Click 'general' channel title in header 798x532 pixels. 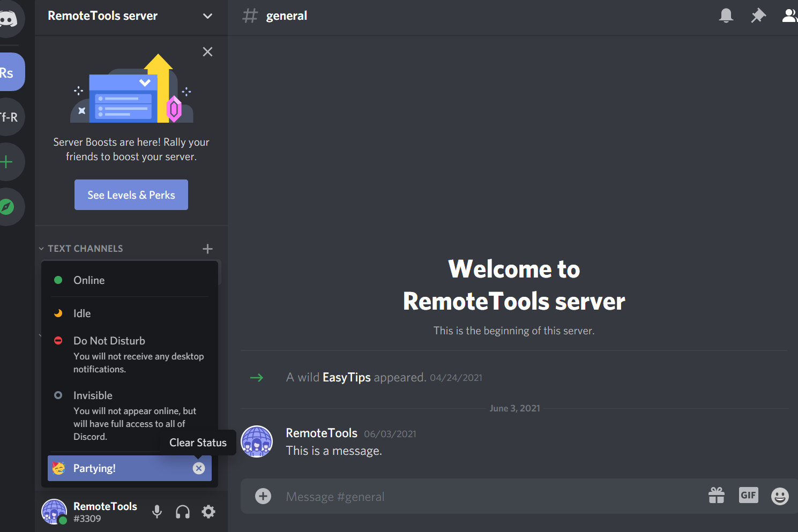(x=287, y=16)
